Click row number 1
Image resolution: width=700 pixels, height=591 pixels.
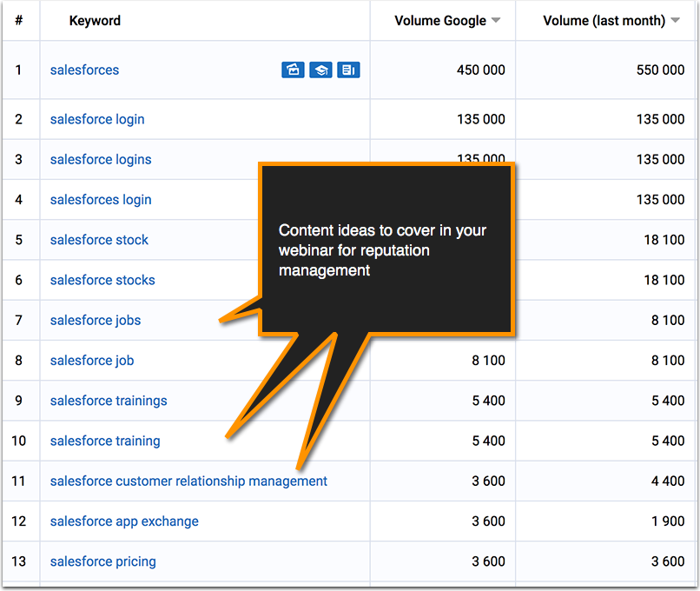pos(18,70)
